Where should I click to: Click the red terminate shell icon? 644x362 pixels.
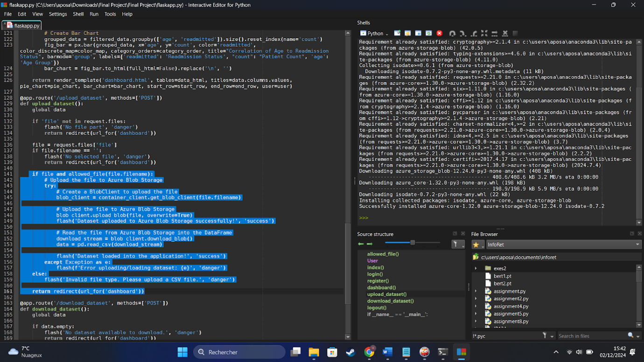[440, 34]
